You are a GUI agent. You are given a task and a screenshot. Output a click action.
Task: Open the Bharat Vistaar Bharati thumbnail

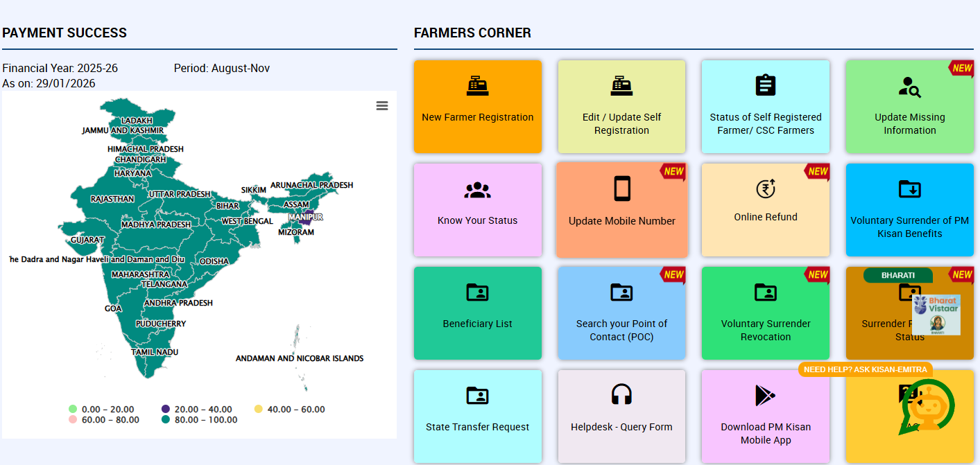[x=936, y=315]
